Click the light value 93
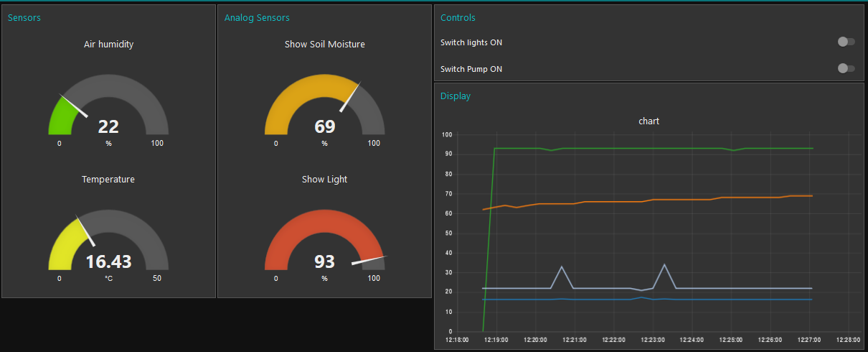 [x=325, y=261]
